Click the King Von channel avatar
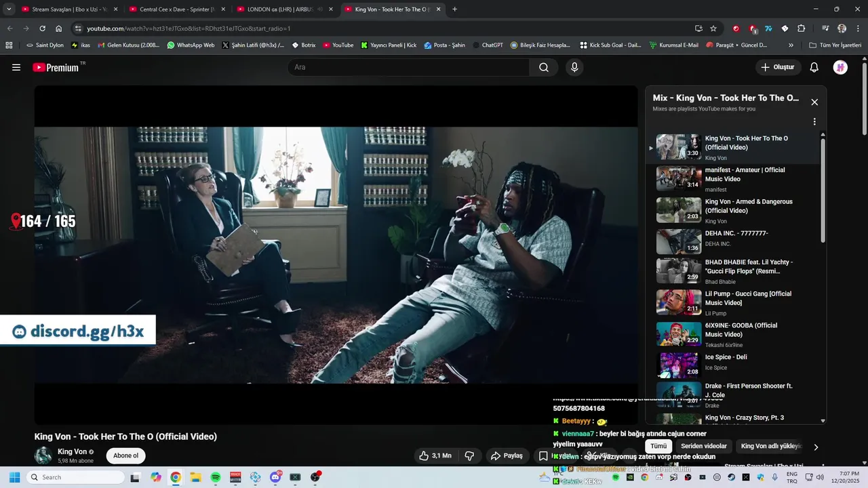The height and width of the screenshot is (488, 868). (43, 455)
